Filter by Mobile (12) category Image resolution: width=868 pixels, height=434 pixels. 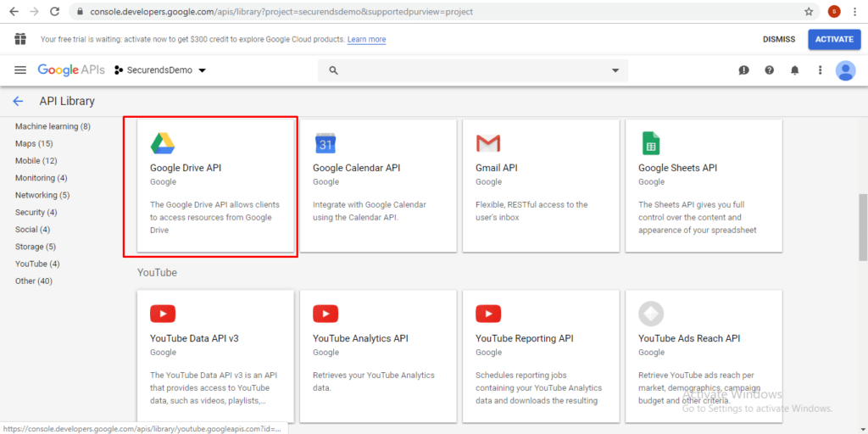(36, 160)
